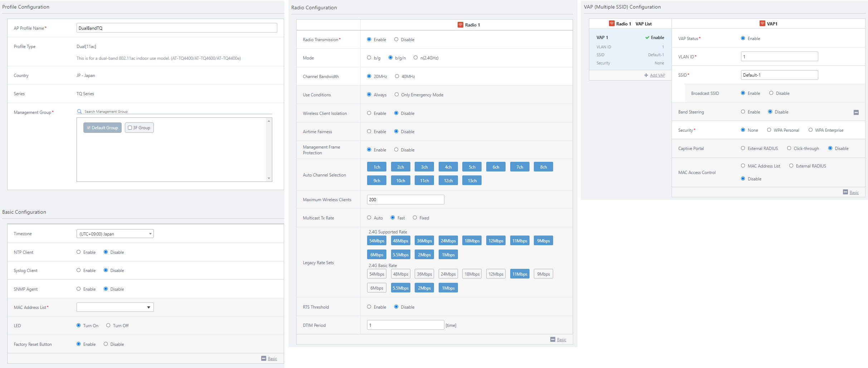The height and width of the screenshot is (368, 868).
Task: Click the VAP1 wireless icon in header
Action: pyautogui.click(x=762, y=24)
